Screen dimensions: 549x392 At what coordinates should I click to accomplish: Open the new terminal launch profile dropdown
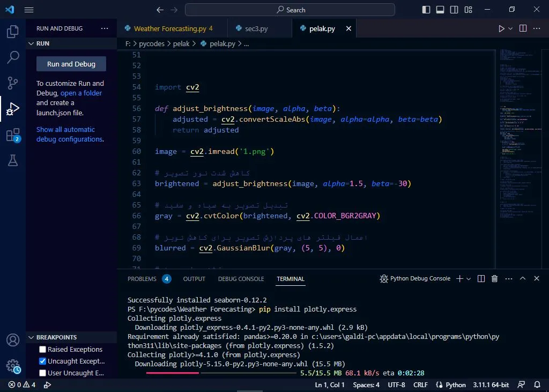click(469, 279)
